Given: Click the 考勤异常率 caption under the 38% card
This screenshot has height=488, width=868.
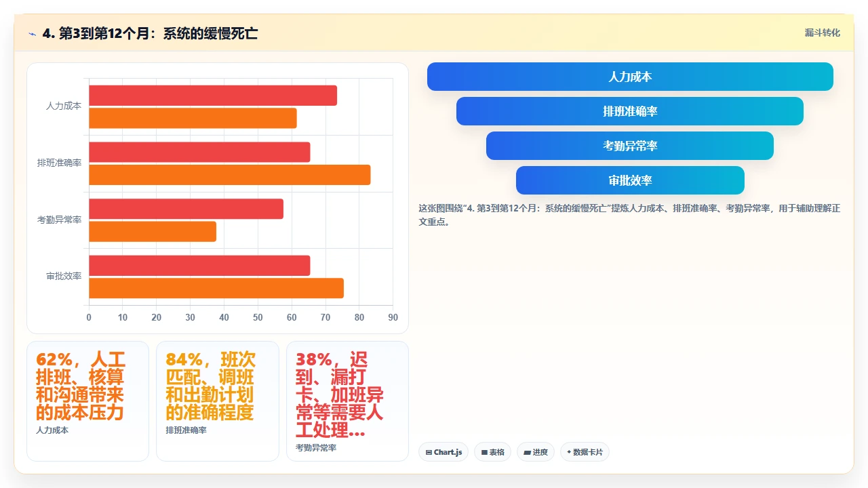Looking at the screenshot, I should [x=316, y=448].
